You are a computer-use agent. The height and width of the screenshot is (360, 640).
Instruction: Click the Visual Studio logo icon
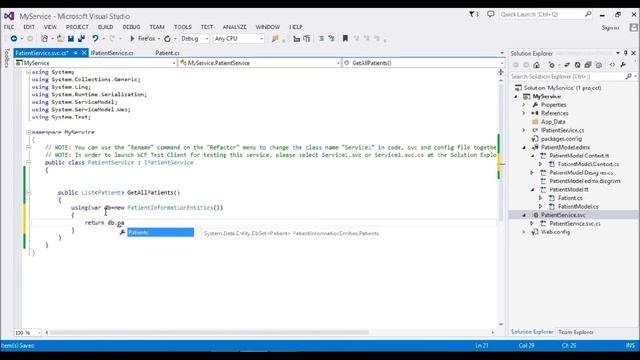(9, 16)
